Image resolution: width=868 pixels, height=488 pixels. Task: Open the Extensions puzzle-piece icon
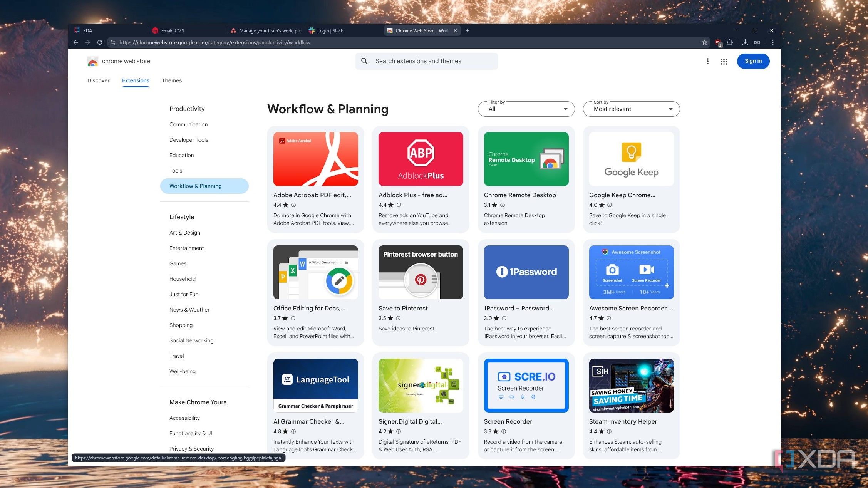pos(729,42)
